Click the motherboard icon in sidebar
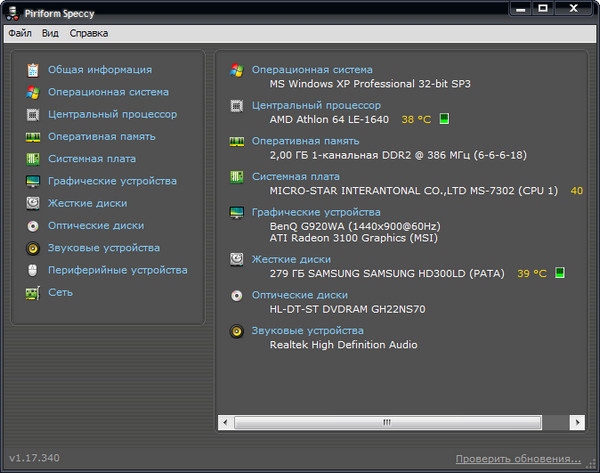Image resolution: width=600 pixels, height=473 pixels. (x=33, y=159)
